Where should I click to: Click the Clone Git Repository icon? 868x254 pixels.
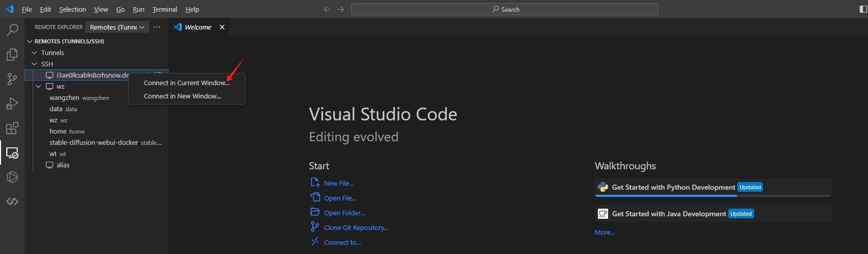pos(315,227)
